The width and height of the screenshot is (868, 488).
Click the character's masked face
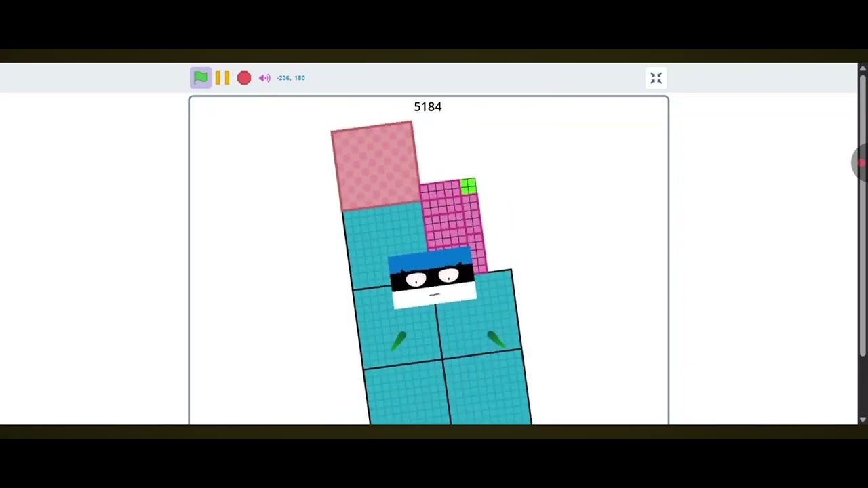433,279
